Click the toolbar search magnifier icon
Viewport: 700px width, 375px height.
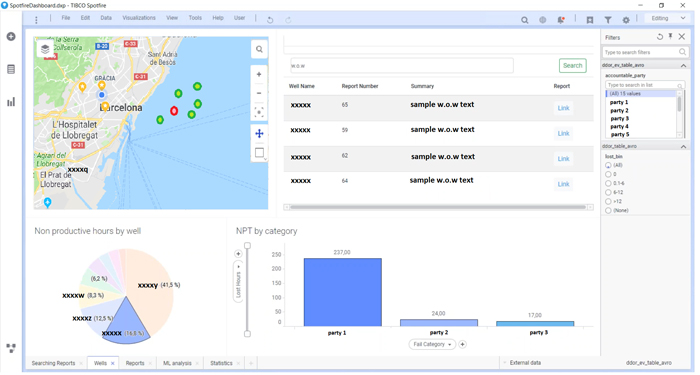pos(525,20)
